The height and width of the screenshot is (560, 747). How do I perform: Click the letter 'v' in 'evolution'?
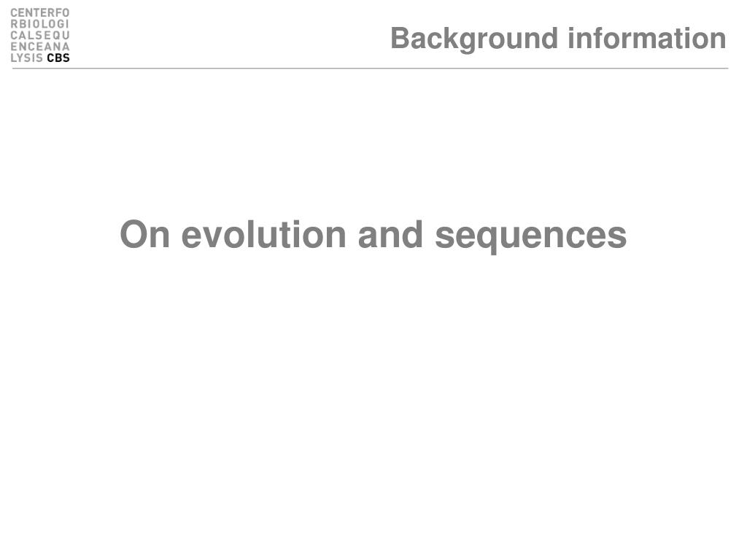(214, 237)
